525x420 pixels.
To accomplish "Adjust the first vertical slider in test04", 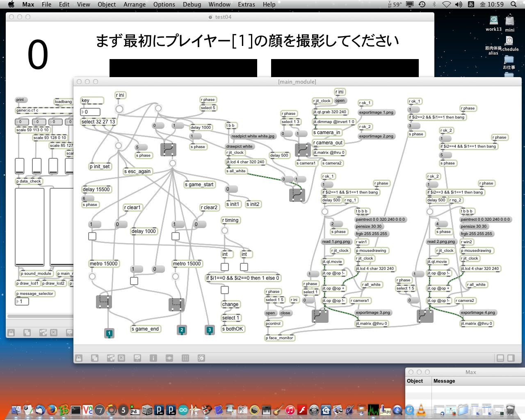I will point(20,166).
